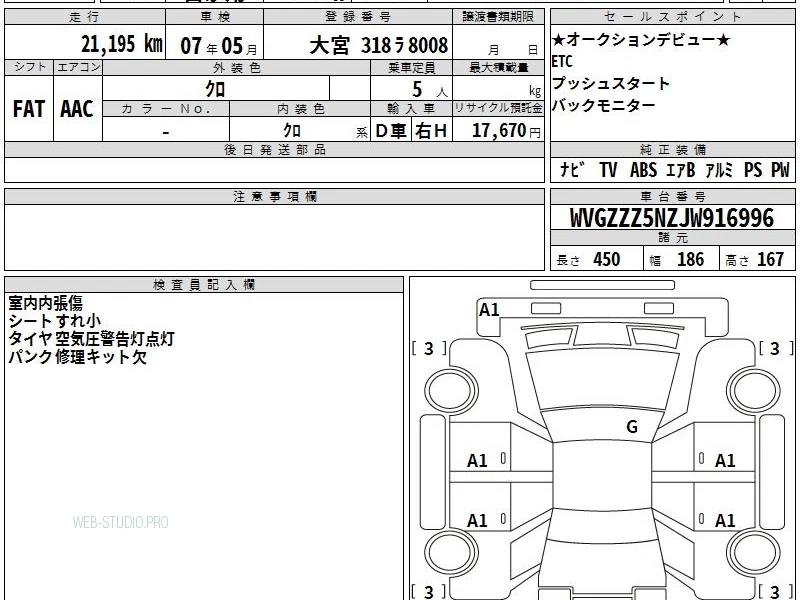Click the 諸元 header
This screenshot has width=800, height=600.
click(672, 238)
